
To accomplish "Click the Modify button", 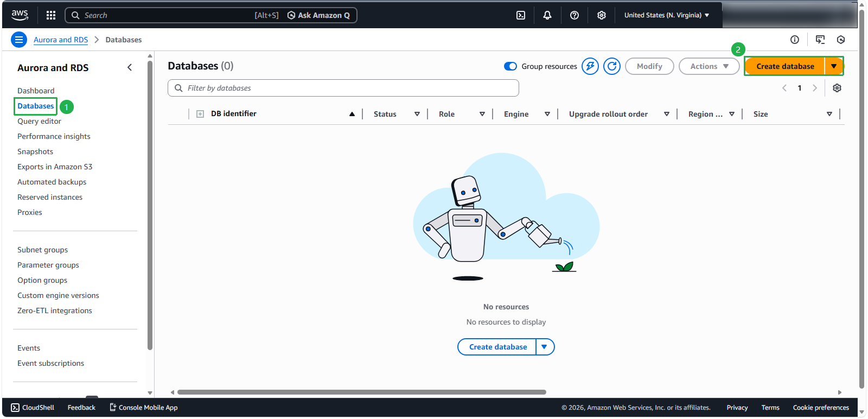I will pos(649,66).
